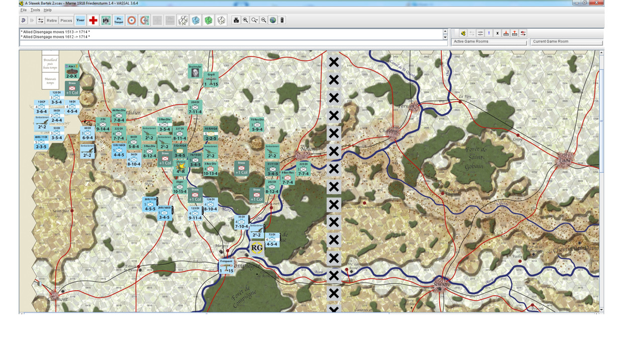The height and width of the screenshot is (349, 644).
Task: Click the red and black exchange arrows icon
Action: [x=523, y=33]
